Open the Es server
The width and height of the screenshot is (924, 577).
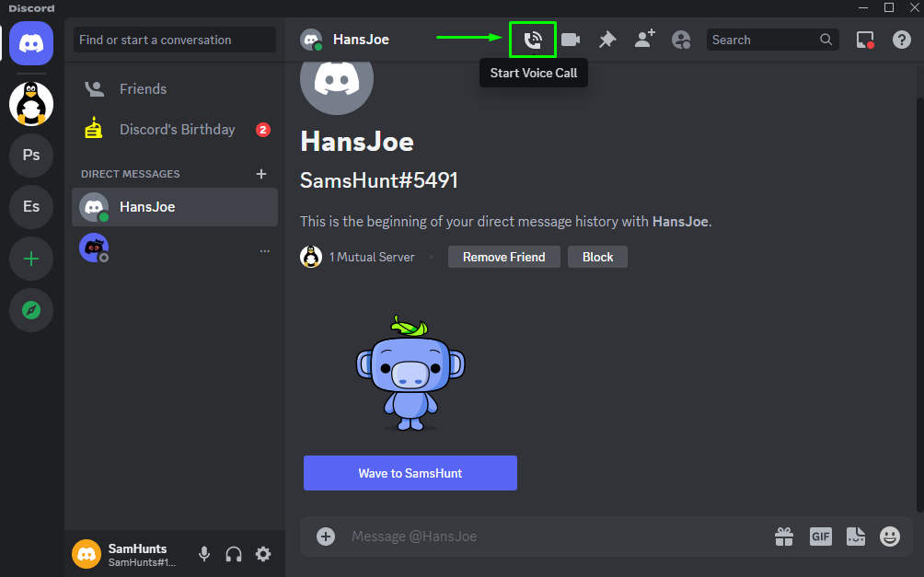(x=31, y=207)
